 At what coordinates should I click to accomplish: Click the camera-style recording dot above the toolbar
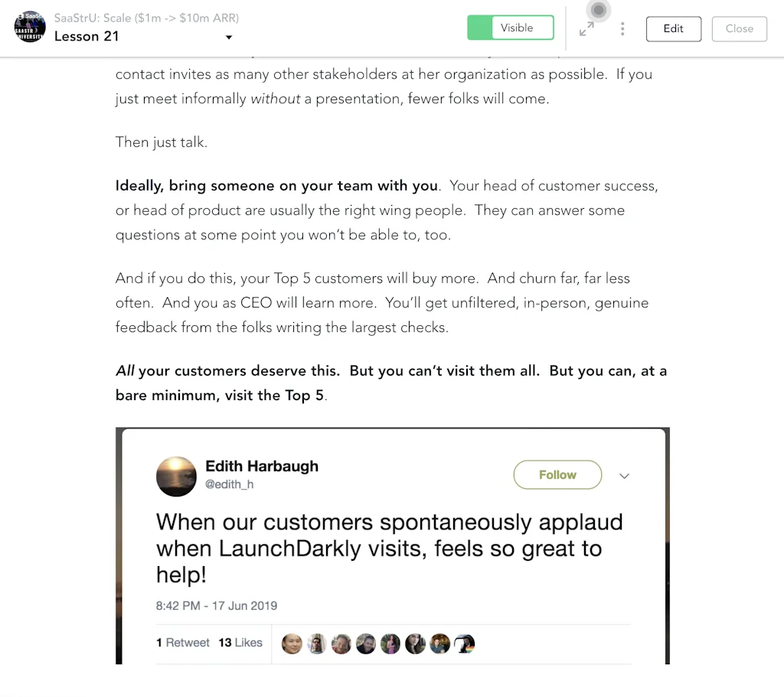(x=598, y=11)
